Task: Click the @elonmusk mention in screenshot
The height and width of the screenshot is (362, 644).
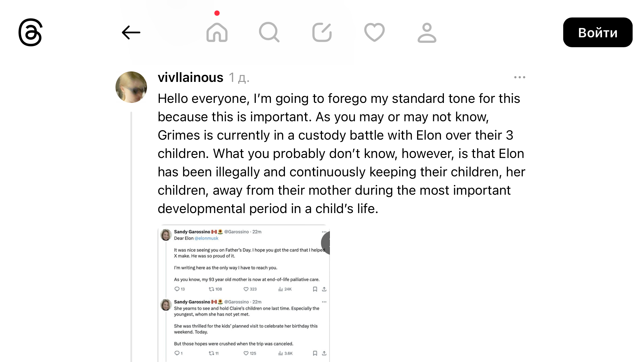Action: [x=206, y=238]
